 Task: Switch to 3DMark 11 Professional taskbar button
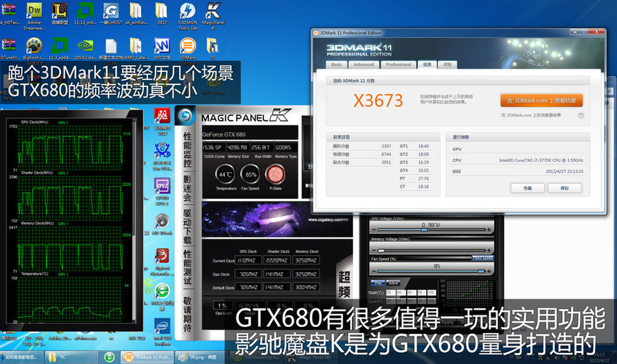pyautogui.click(x=146, y=357)
